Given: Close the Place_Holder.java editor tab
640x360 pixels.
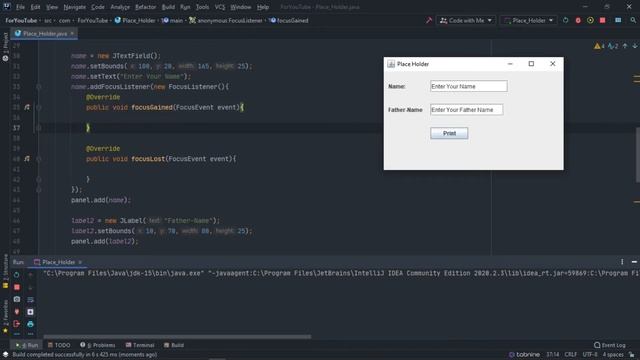Looking at the screenshot, I should point(72,33).
